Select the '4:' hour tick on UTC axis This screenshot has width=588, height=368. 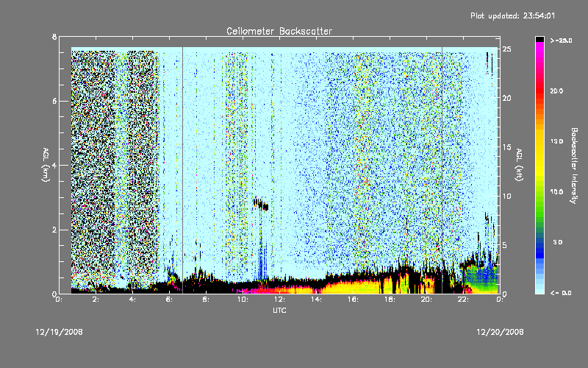[x=133, y=300]
